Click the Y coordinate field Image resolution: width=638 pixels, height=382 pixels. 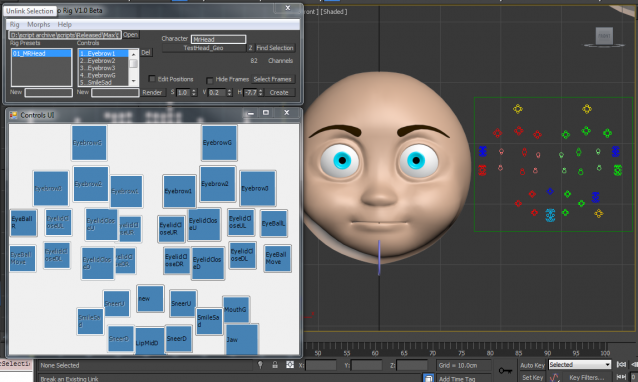[367, 365]
